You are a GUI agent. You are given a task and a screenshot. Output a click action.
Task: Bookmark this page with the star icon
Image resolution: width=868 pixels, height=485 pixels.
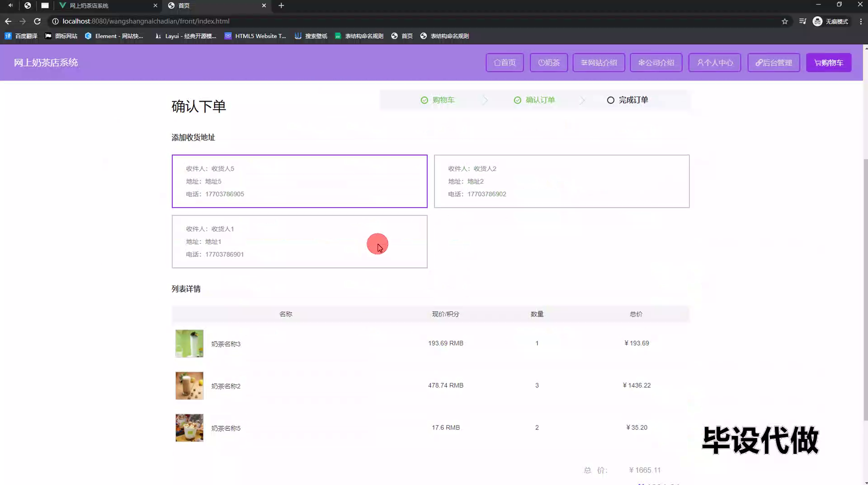coord(785,21)
